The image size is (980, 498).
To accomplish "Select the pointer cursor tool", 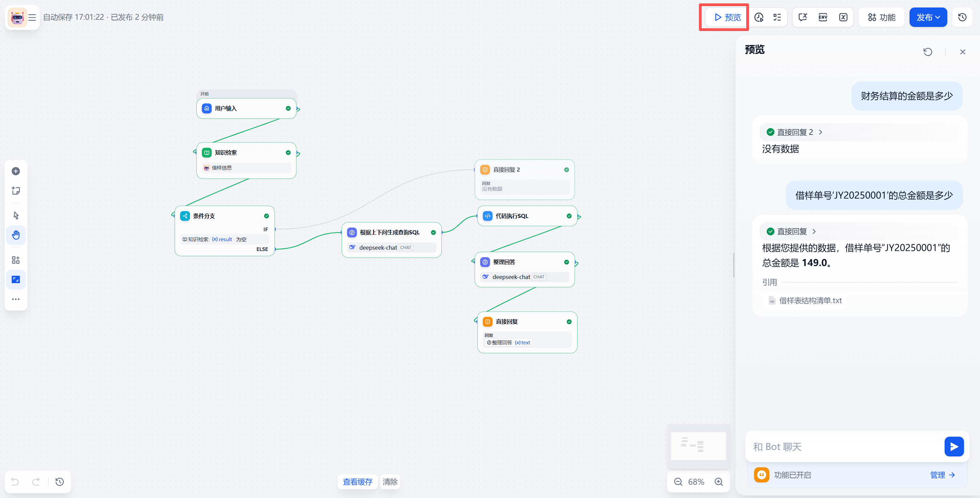I will click(x=16, y=216).
